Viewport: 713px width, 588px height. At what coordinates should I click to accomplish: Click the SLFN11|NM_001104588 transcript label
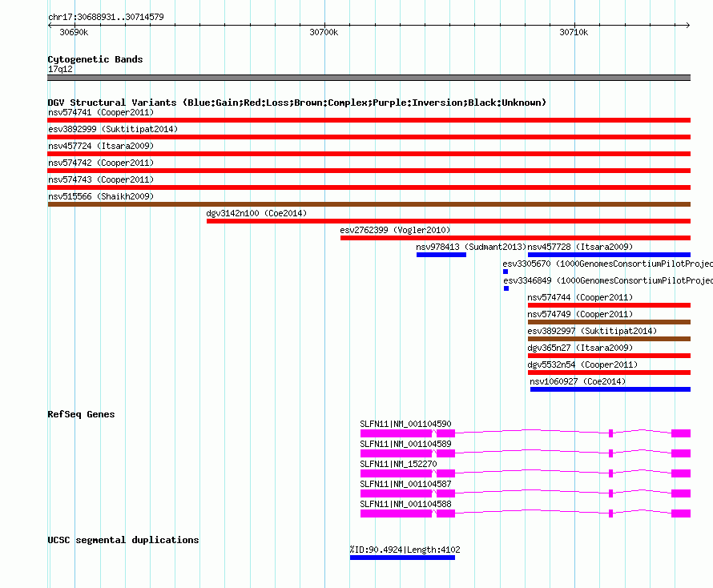click(x=405, y=504)
